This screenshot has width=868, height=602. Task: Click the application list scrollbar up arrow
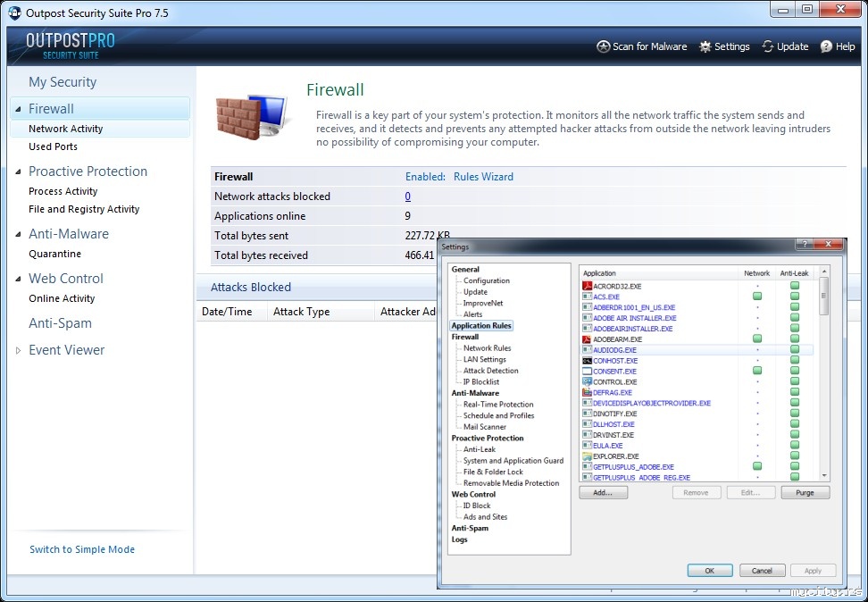coord(823,272)
